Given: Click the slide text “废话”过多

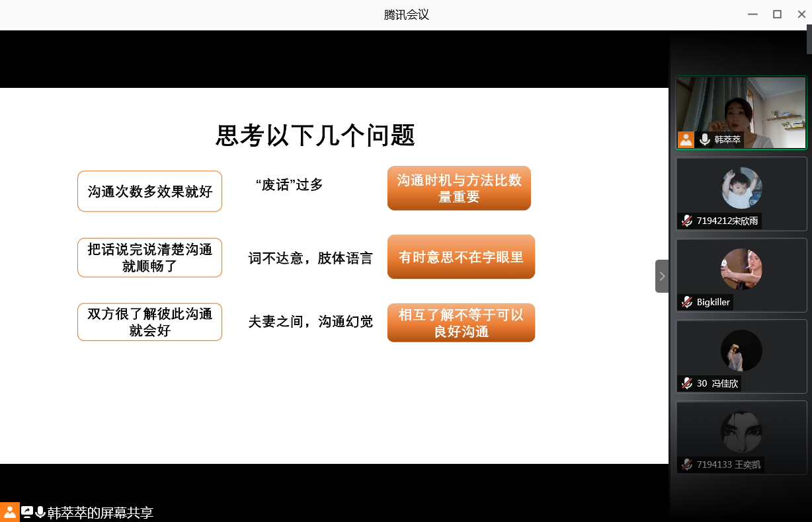Looking at the screenshot, I should (290, 185).
